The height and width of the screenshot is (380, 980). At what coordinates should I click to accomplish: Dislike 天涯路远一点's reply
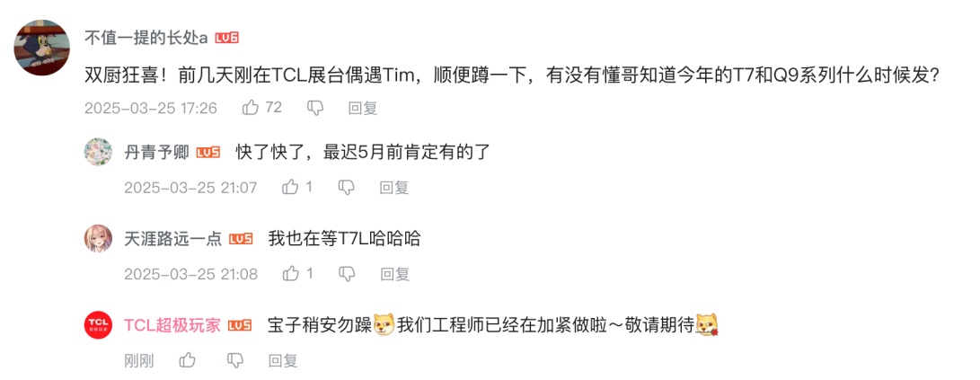pos(346,273)
